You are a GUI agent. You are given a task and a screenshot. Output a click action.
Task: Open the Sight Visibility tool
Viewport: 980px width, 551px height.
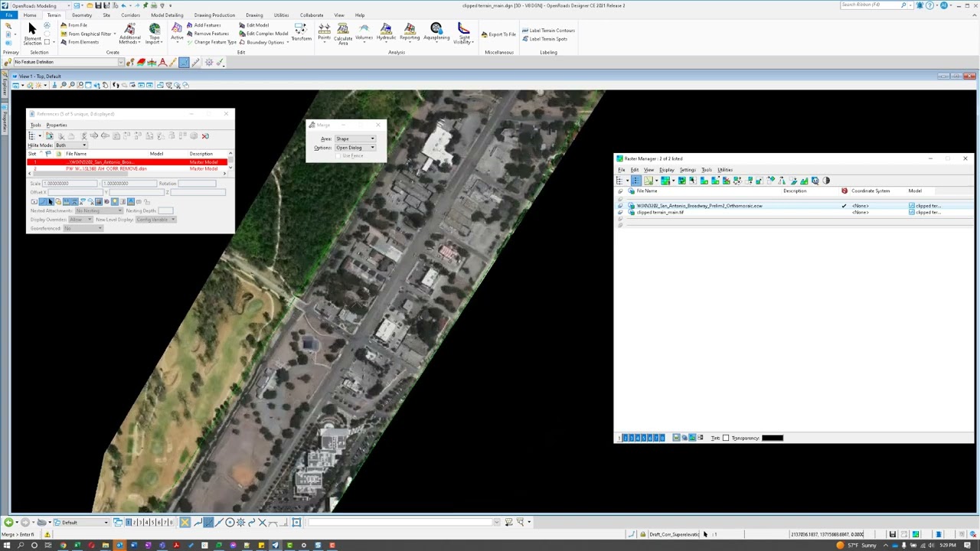[x=463, y=34]
